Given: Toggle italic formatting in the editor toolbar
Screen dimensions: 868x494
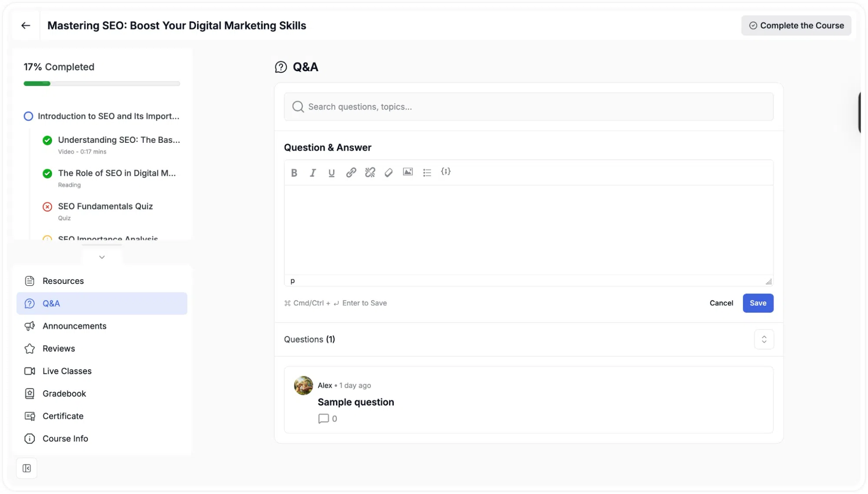Looking at the screenshot, I should click(x=313, y=172).
